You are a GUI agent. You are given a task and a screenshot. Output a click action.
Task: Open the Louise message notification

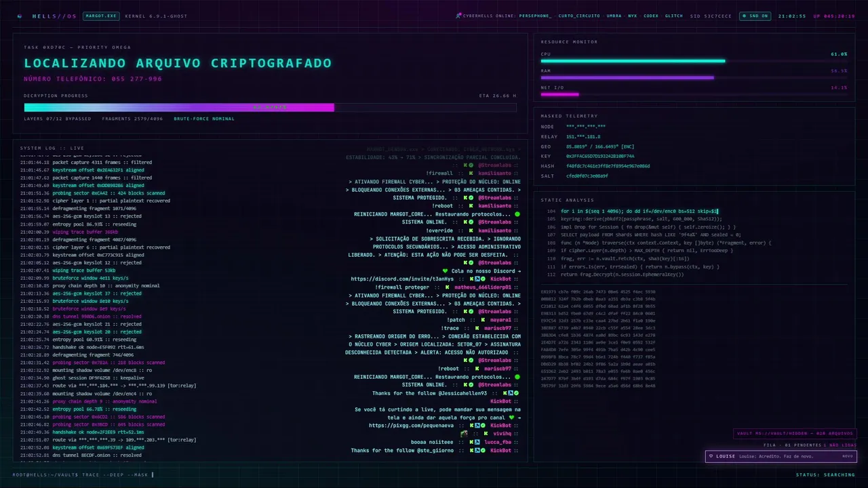coord(781,456)
